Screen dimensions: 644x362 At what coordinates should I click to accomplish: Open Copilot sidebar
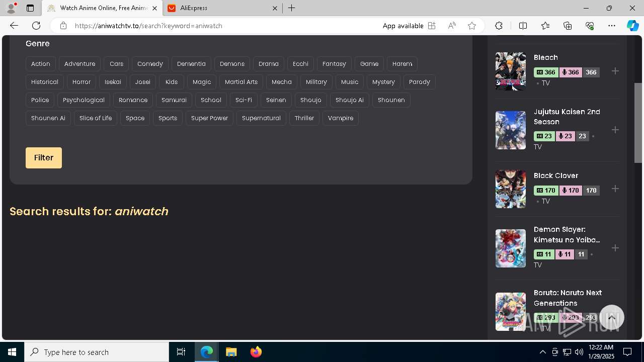[632, 26]
